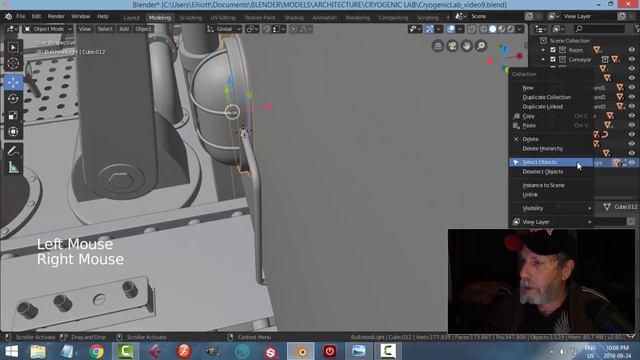Open Chrome from the taskbar
The height and width of the screenshot is (360, 640).
(x=96, y=351)
